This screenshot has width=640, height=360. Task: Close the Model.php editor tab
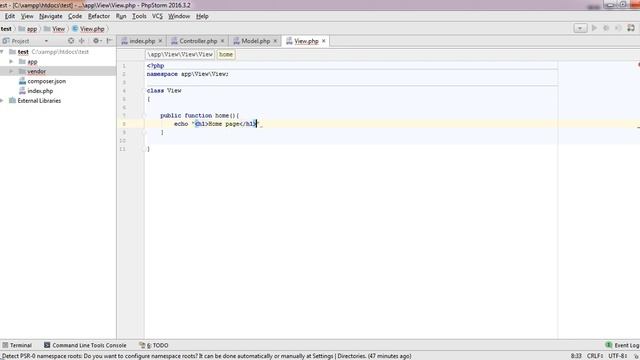[x=275, y=41]
